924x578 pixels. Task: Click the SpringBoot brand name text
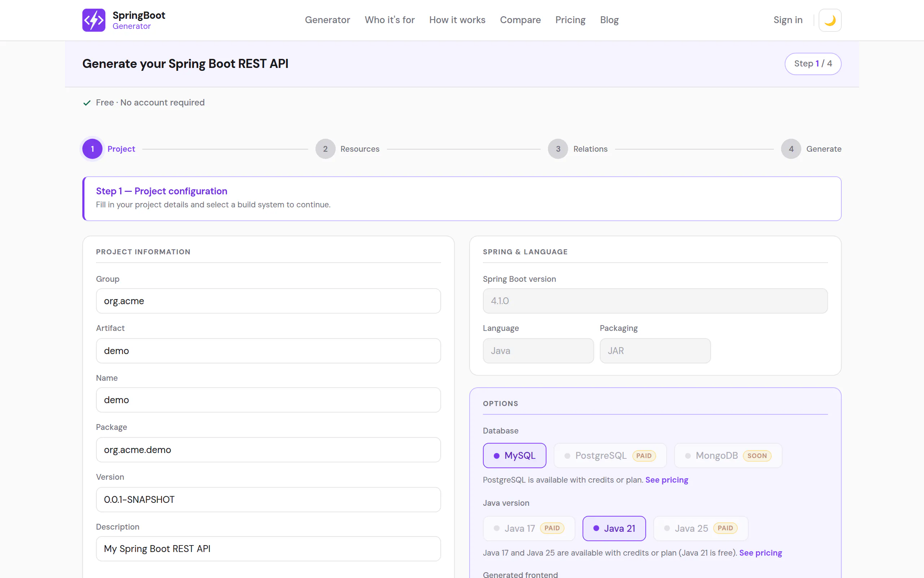point(139,15)
